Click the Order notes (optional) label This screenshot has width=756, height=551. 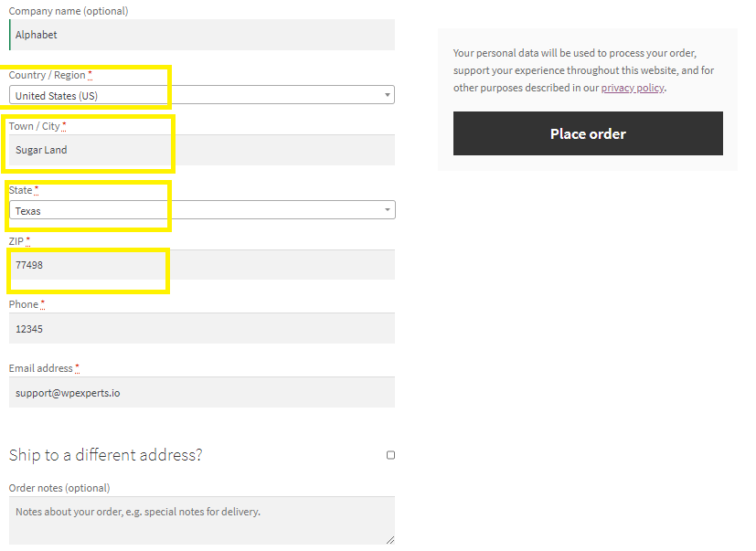coord(59,488)
